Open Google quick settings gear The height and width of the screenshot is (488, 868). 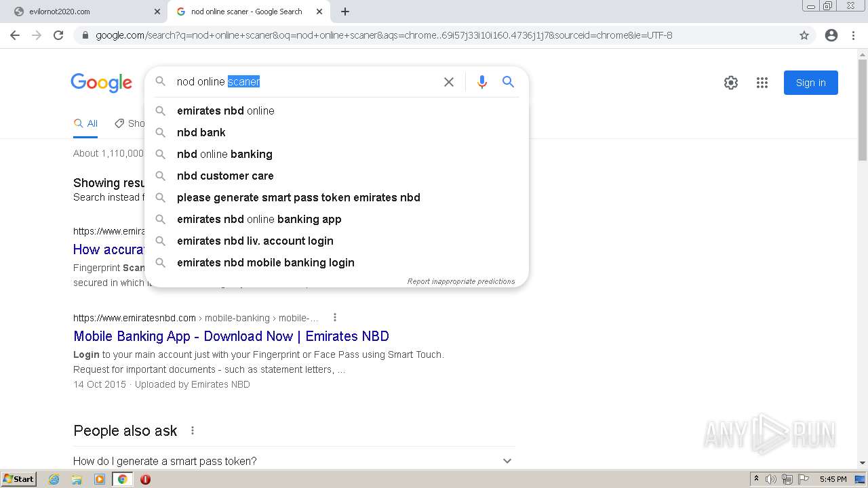tap(731, 83)
